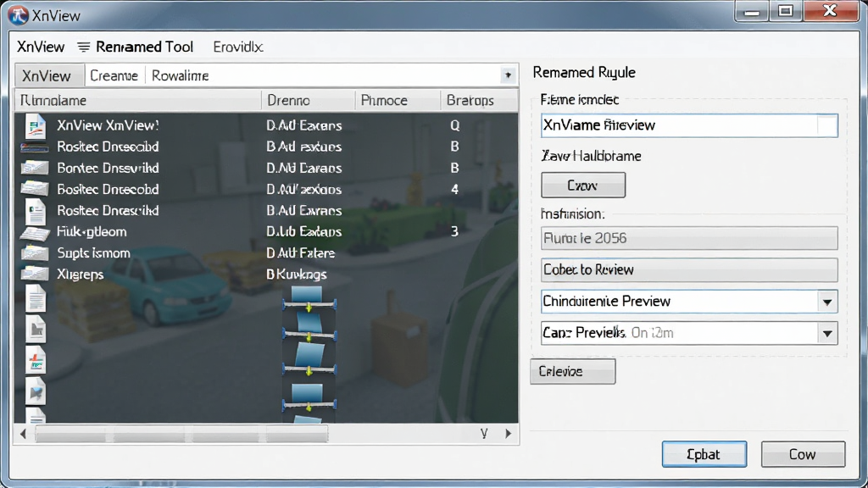Select the icon of Bontec Dnssvrikd row

coord(34,168)
